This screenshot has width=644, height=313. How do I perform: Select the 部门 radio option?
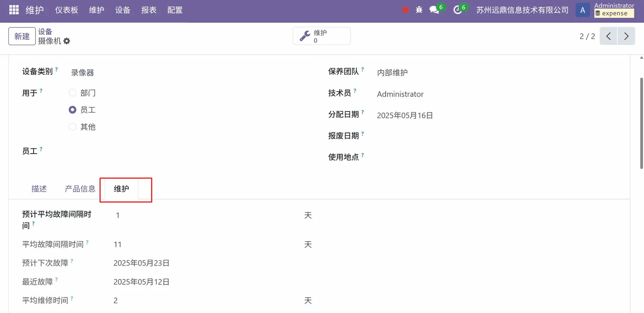[72, 93]
